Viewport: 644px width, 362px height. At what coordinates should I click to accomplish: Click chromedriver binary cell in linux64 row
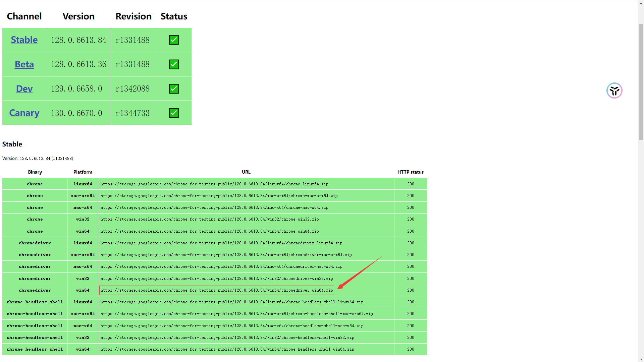(35, 243)
